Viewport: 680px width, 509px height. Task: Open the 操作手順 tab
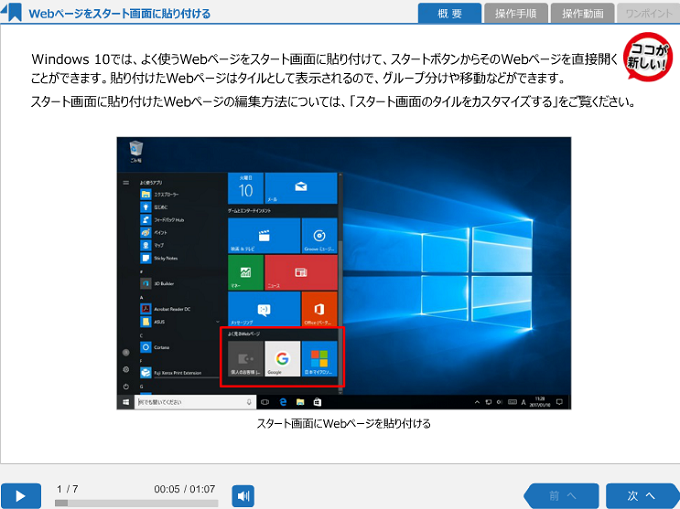516,13
